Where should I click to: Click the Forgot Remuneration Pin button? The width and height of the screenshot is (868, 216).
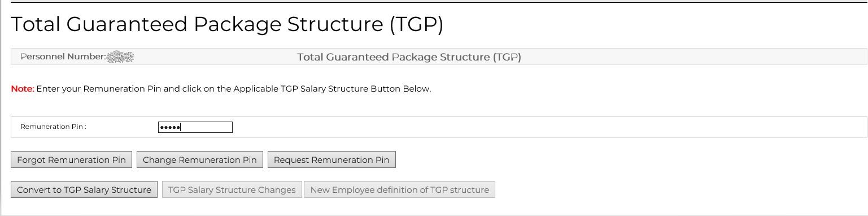tap(72, 159)
